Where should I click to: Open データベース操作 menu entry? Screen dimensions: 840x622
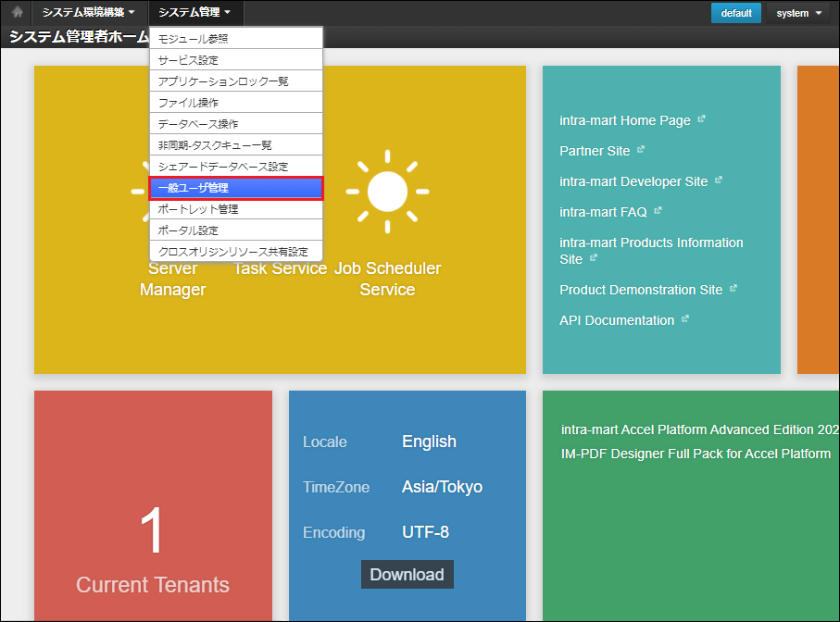pos(236,124)
